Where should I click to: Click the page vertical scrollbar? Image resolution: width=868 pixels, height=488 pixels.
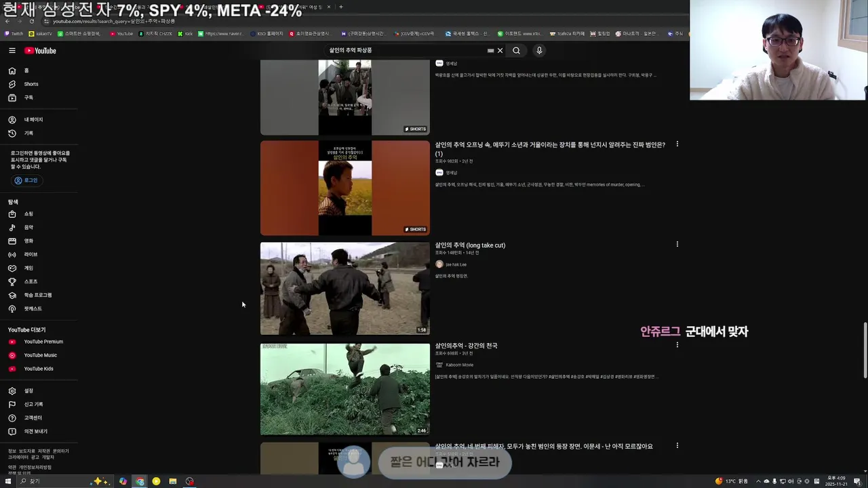tap(865, 350)
